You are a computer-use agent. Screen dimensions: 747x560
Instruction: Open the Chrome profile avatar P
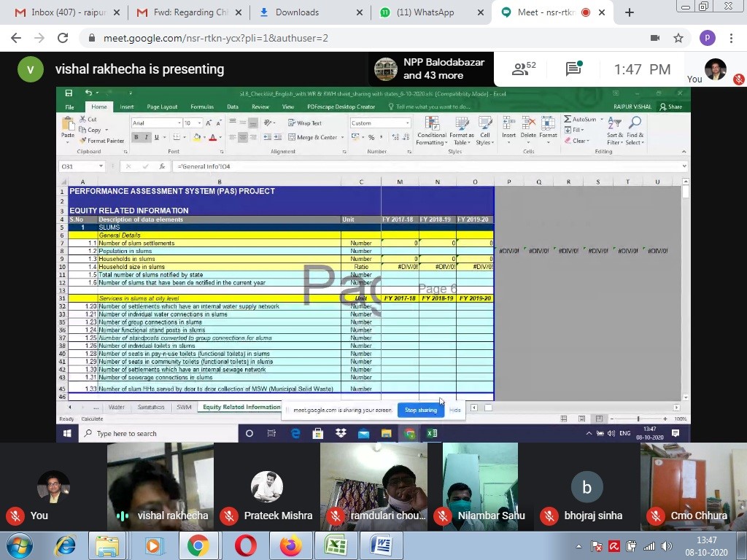click(707, 38)
